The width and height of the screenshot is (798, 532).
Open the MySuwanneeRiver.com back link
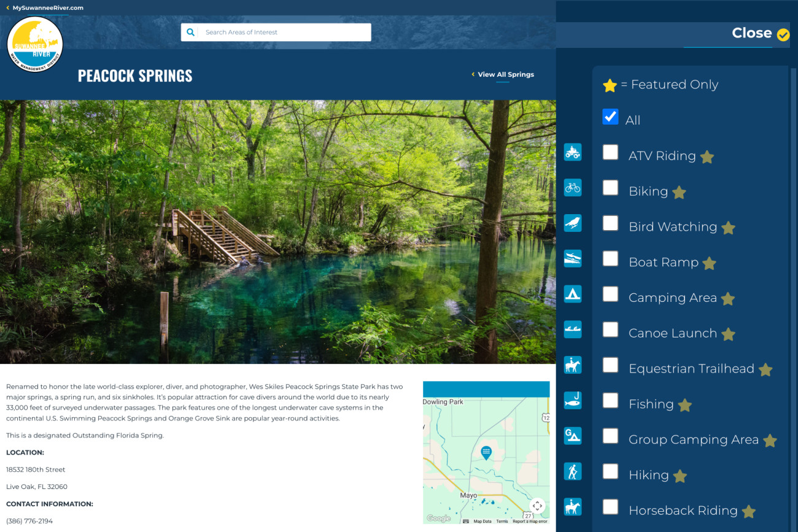(45, 8)
